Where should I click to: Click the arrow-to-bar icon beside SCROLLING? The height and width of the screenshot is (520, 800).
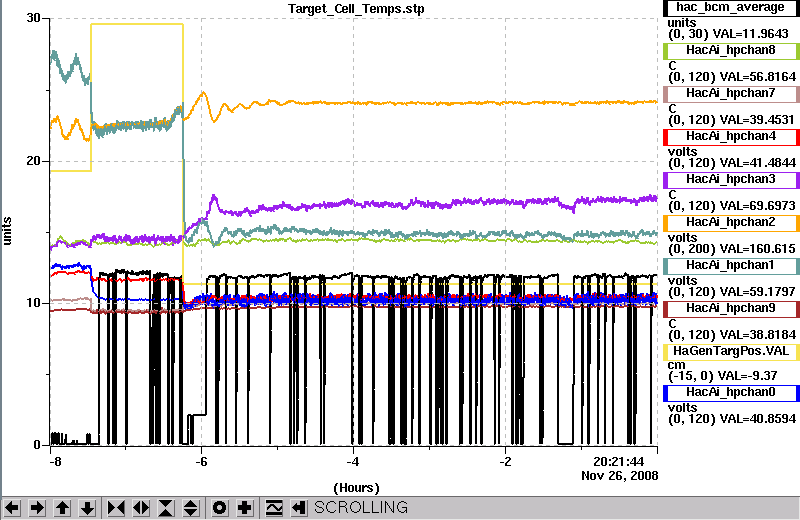299,508
